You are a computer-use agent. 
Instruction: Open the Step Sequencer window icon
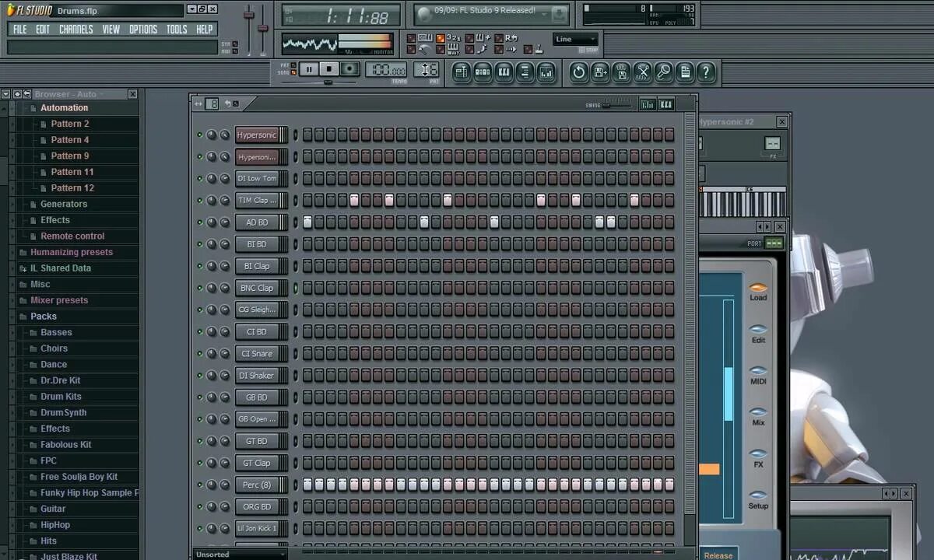coord(483,72)
